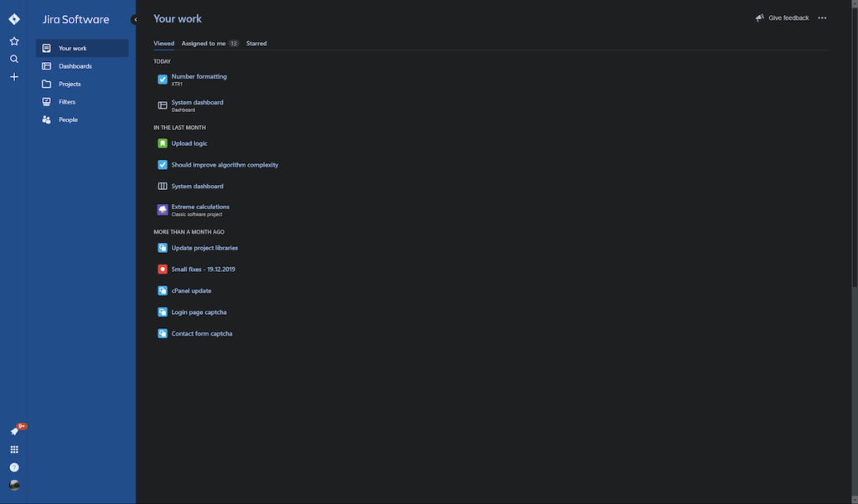Open the more actions (...) menu
The image size is (858, 504).
822,17
